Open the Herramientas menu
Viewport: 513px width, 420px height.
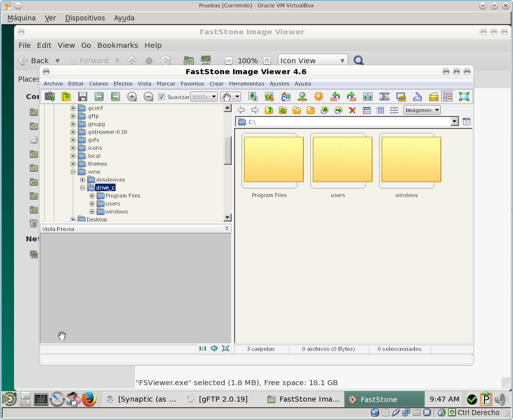247,84
